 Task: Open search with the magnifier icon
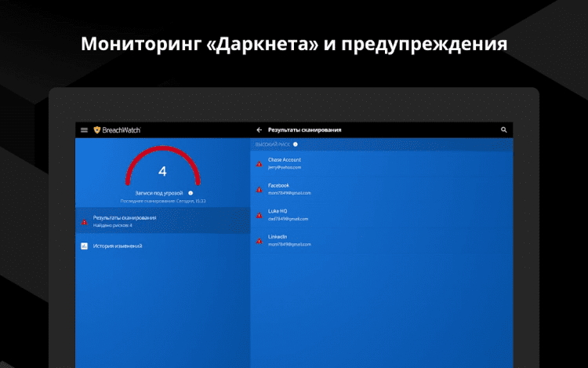point(503,129)
